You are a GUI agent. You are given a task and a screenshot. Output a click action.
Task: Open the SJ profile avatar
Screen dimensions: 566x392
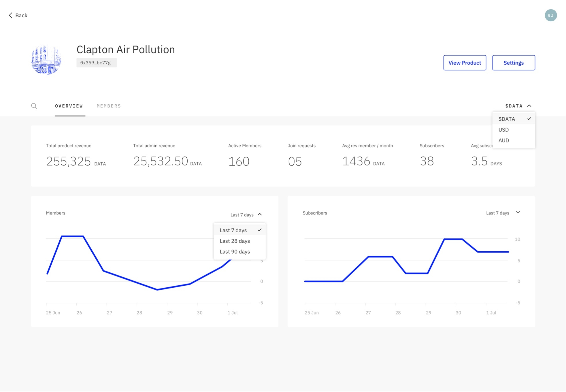551,15
